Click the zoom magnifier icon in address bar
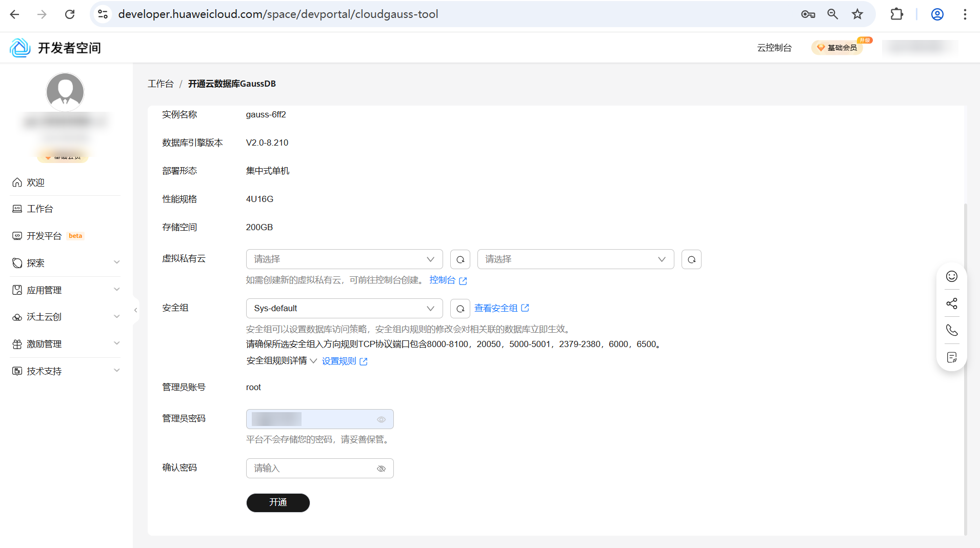The height and width of the screenshot is (548, 980). (833, 14)
